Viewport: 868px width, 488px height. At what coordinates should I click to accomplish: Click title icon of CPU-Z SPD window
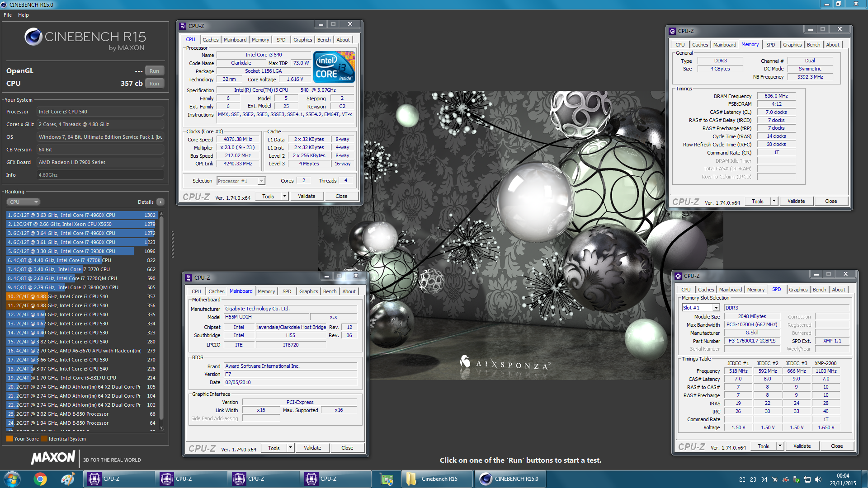[678, 276]
